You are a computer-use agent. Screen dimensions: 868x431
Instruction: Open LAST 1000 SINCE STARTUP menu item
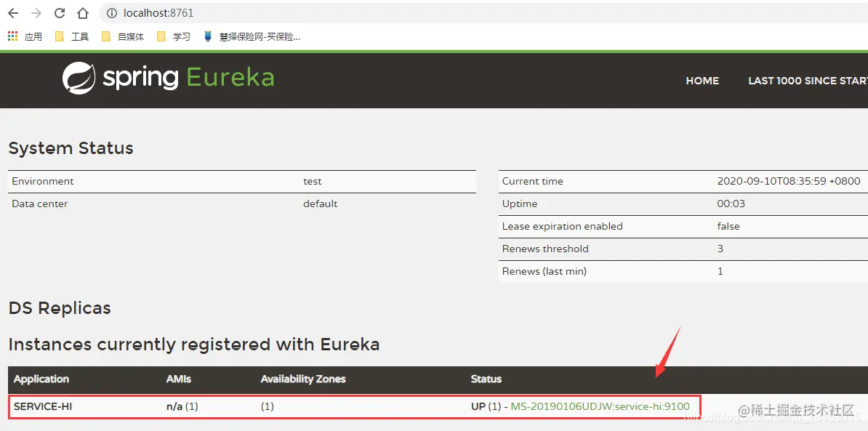(808, 81)
